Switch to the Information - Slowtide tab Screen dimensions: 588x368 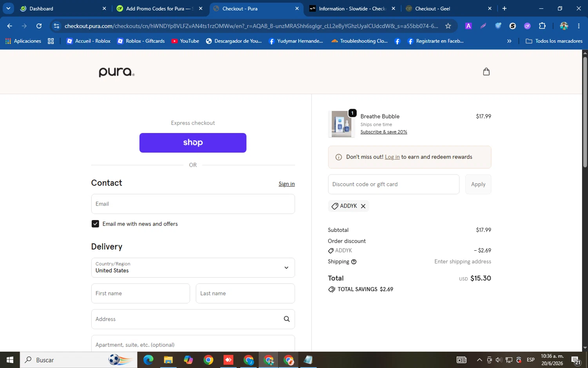point(352,9)
